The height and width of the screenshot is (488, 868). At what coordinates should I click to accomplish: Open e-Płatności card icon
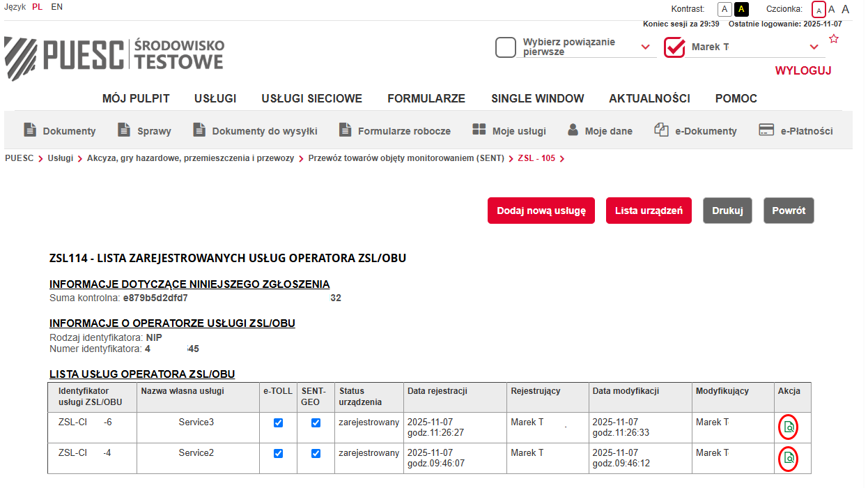coord(766,130)
